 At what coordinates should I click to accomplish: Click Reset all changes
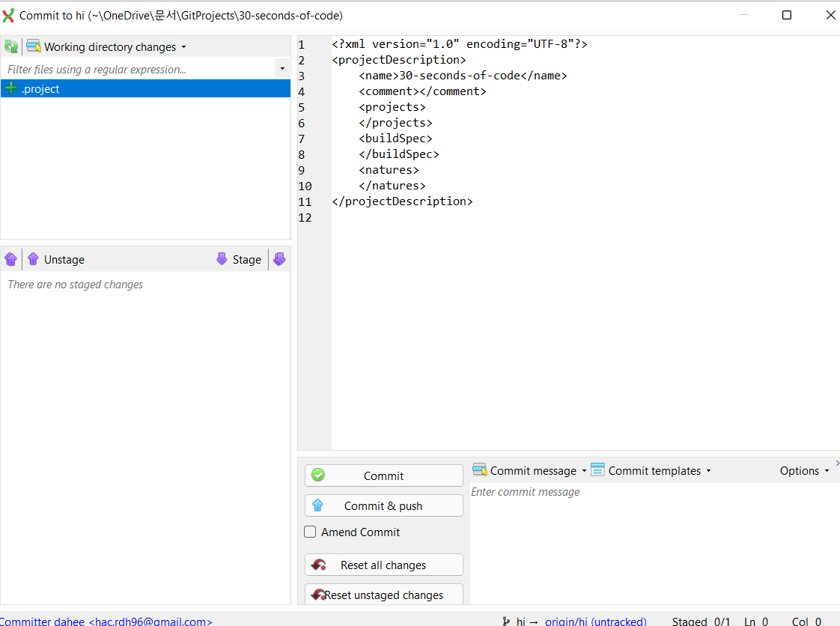383,565
